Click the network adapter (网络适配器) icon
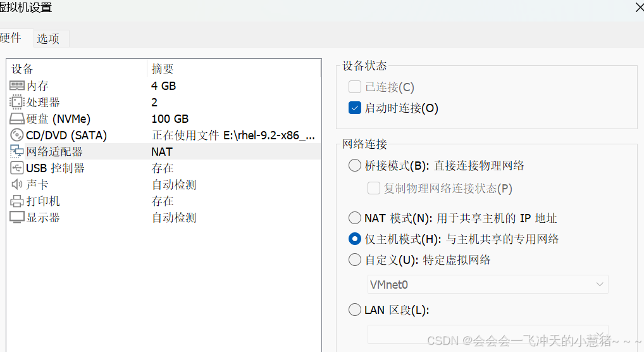Viewport: 644px width, 352px height. point(17,151)
